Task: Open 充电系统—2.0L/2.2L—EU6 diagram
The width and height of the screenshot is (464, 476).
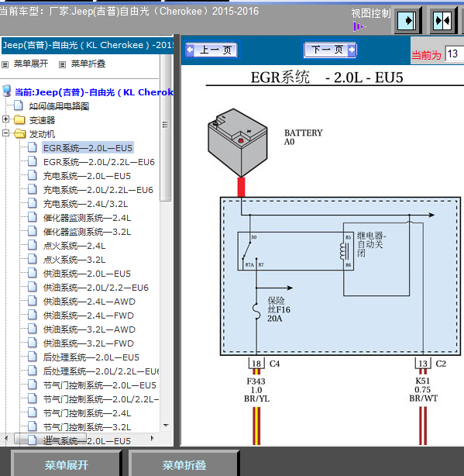Action: [x=98, y=190]
